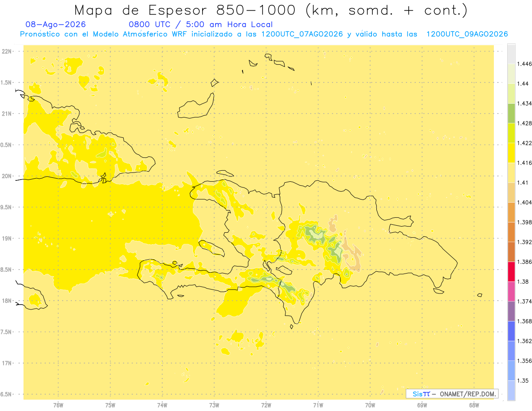Pick the green 1.428–1.434 legend color band
This screenshot has width=532, height=411.
click(511, 113)
